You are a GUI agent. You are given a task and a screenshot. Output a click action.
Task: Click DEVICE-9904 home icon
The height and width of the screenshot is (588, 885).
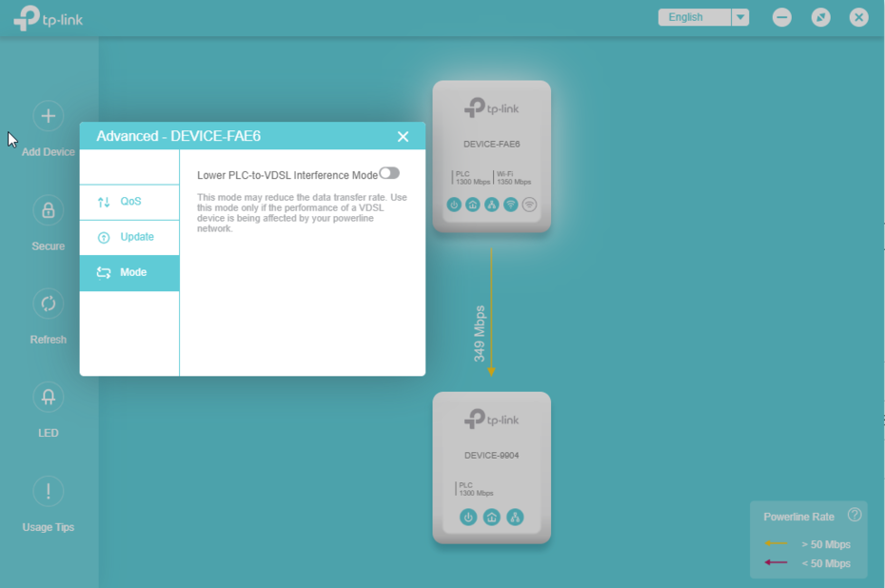pos(492,517)
